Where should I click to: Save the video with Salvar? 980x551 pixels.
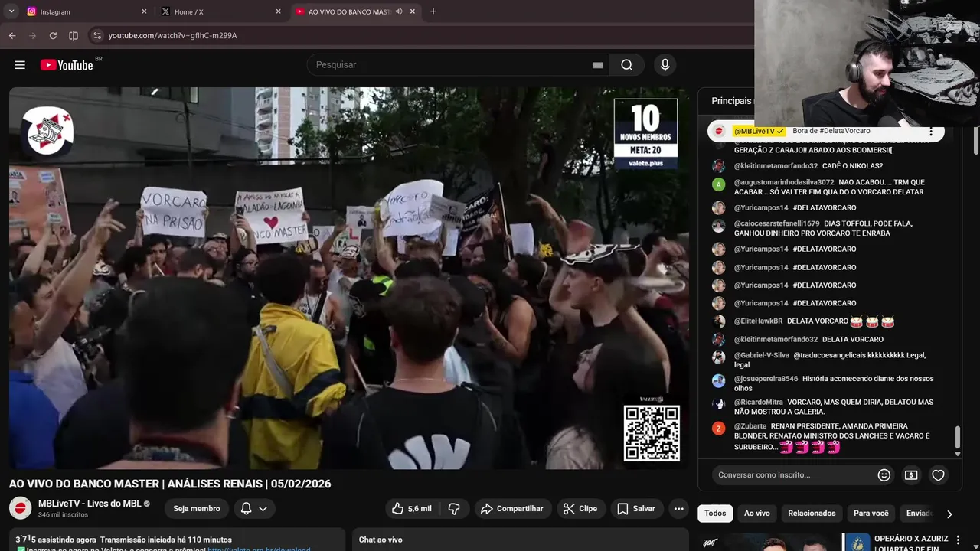[x=636, y=509]
